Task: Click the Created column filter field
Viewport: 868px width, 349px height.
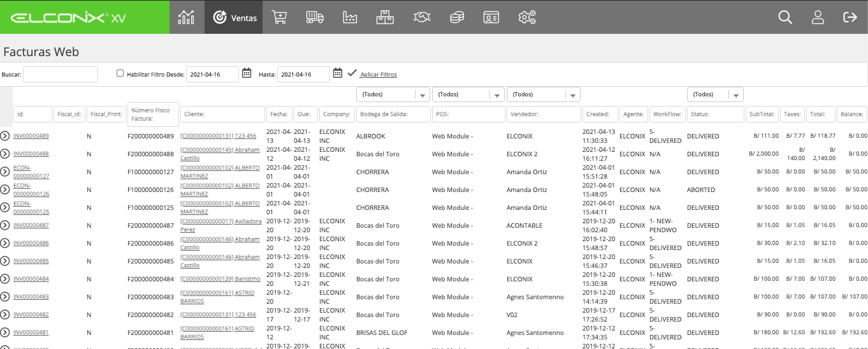Action: tap(600, 114)
